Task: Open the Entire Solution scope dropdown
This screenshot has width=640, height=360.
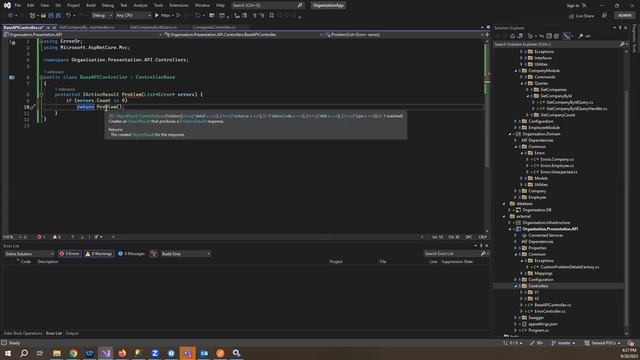Action: click(29, 254)
